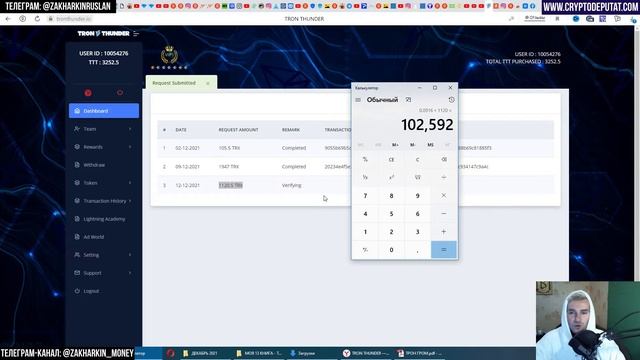The width and height of the screenshot is (640, 360).
Task: Open Transaction History in the sidebar
Action: tap(104, 201)
